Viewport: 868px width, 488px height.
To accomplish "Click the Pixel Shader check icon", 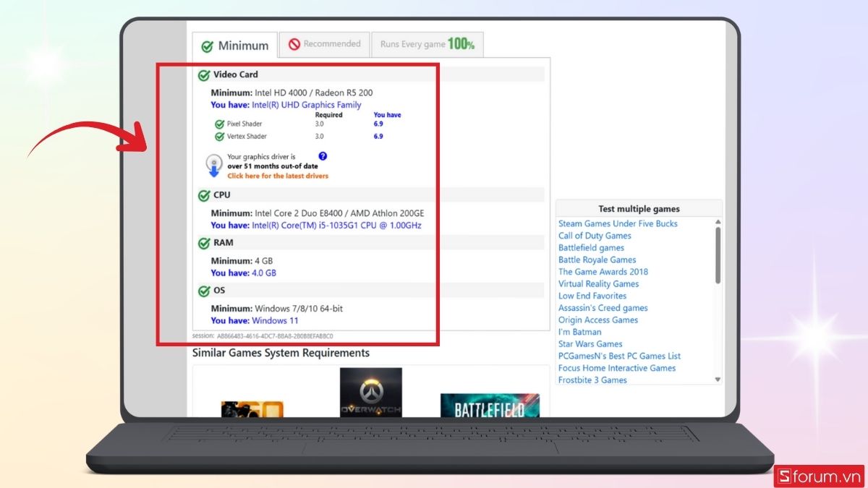I will 220,124.
